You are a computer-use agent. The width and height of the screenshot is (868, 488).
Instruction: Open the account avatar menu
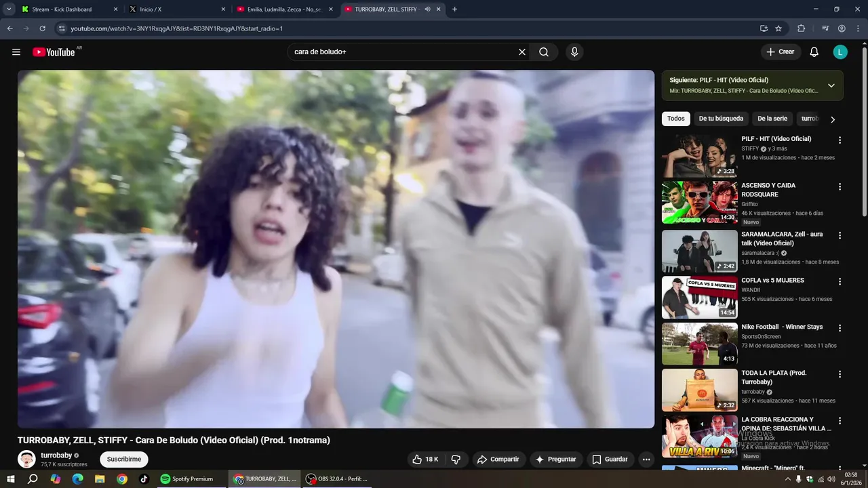pos(840,52)
